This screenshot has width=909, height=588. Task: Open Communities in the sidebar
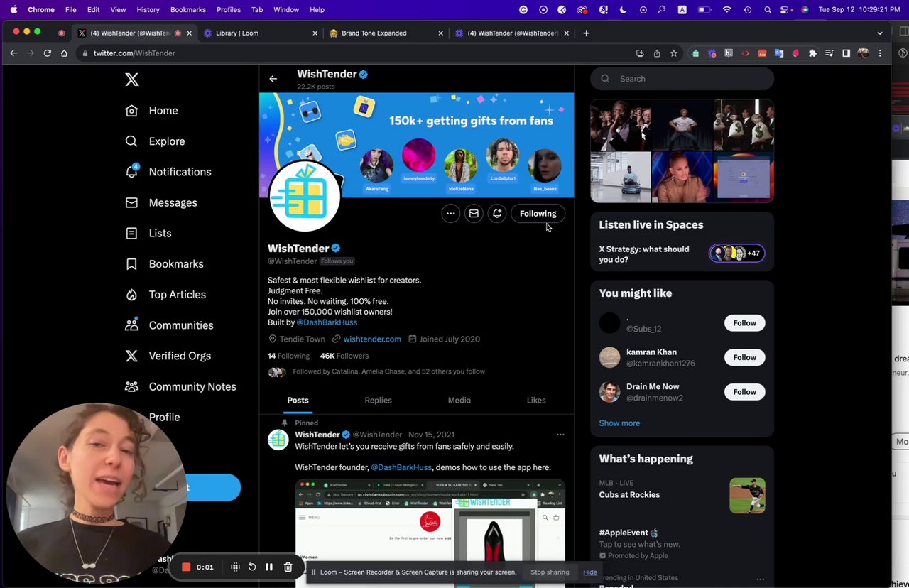pos(169,325)
